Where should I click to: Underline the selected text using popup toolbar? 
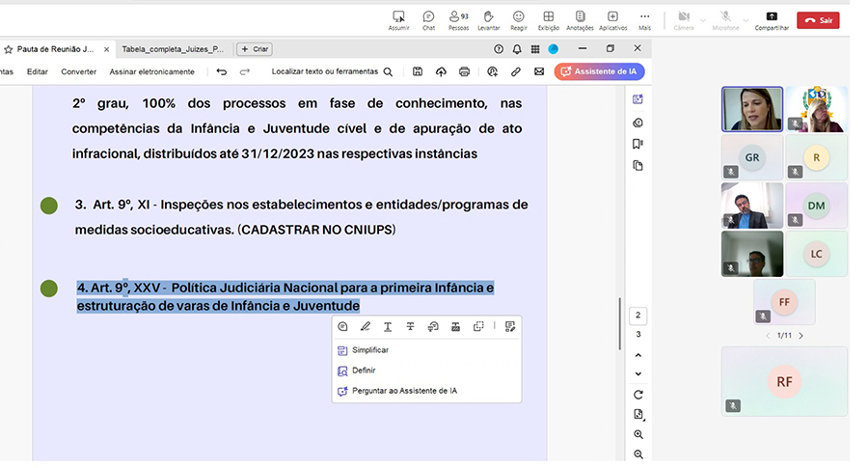click(388, 327)
